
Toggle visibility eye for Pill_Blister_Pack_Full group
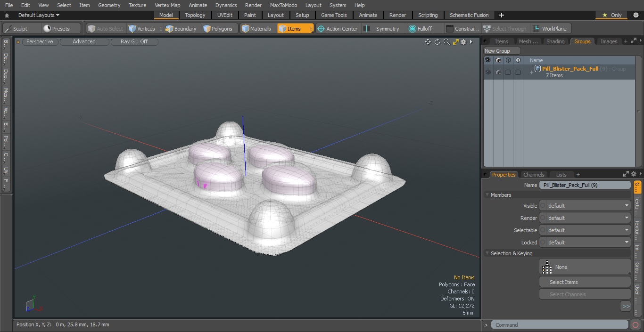coord(488,72)
